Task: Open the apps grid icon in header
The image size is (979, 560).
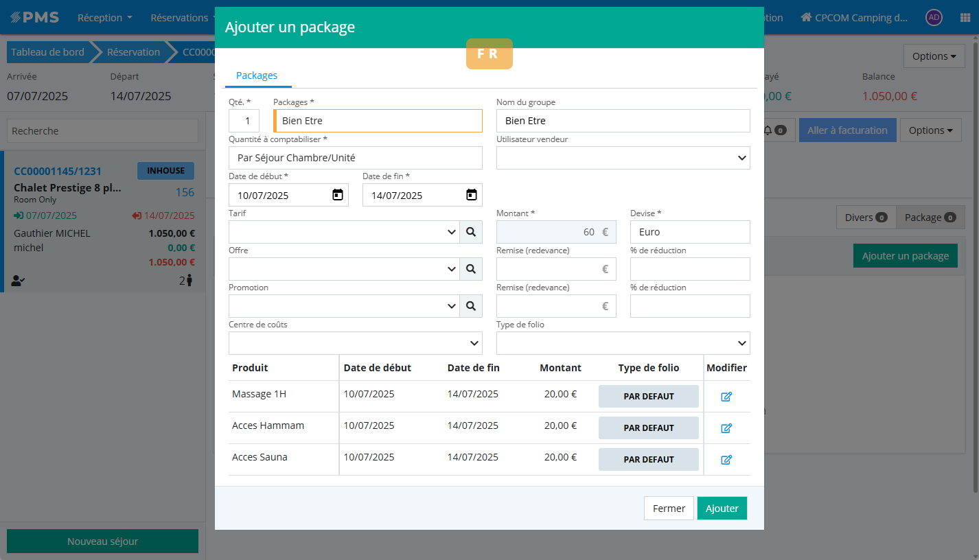Action: click(965, 18)
